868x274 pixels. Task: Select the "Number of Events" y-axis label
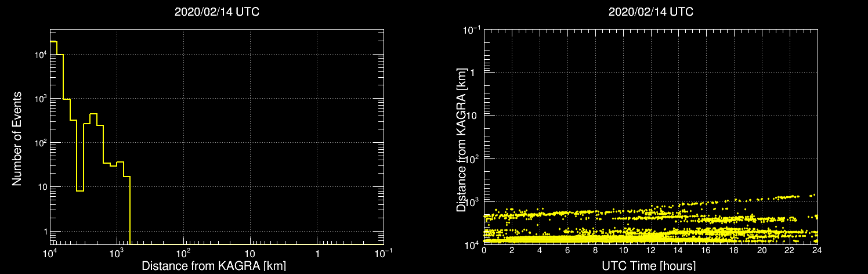tap(17, 138)
